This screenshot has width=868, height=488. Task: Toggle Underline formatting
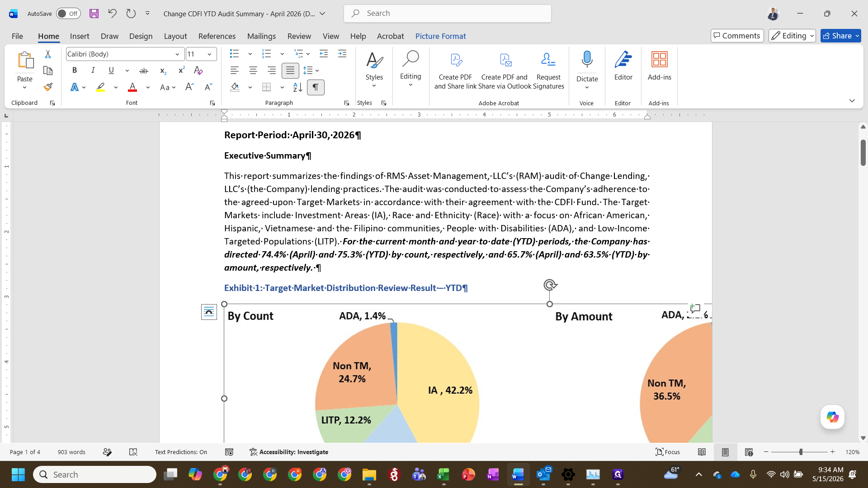click(x=111, y=70)
